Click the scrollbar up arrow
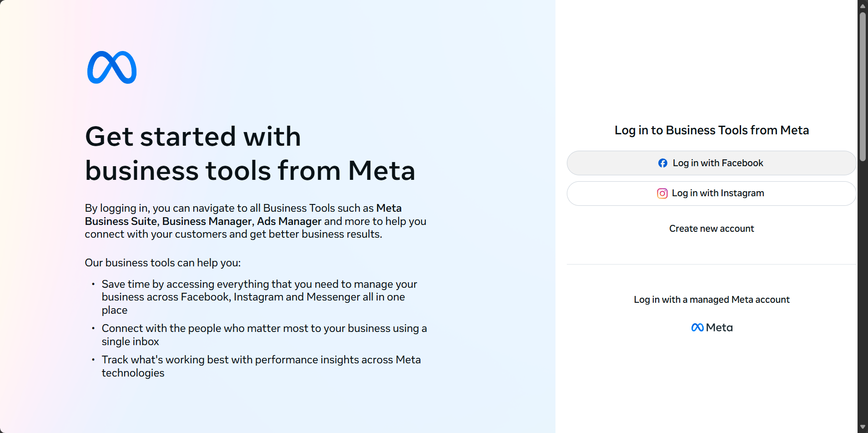Image resolution: width=868 pixels, height=433 pixels. click(x=863, y=6)
